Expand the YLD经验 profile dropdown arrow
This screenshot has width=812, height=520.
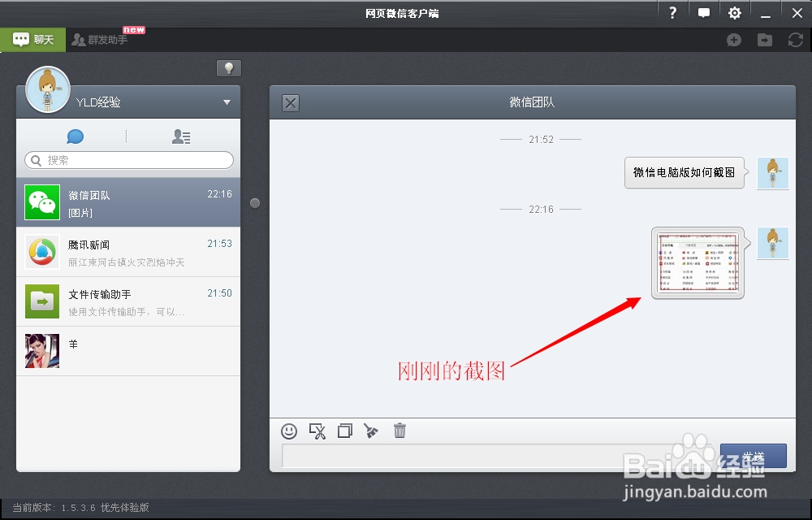click(x=226, y=102)
